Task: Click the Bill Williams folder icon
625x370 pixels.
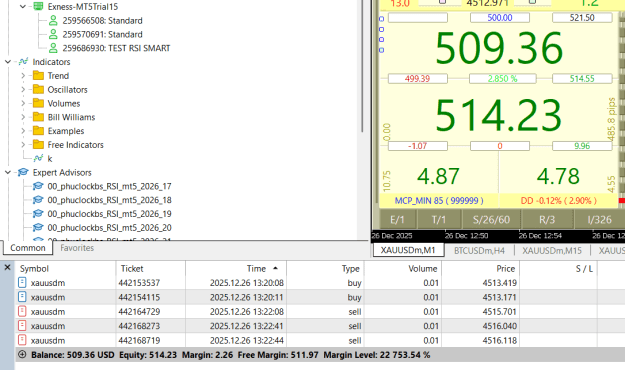Action: click(38, 117)
